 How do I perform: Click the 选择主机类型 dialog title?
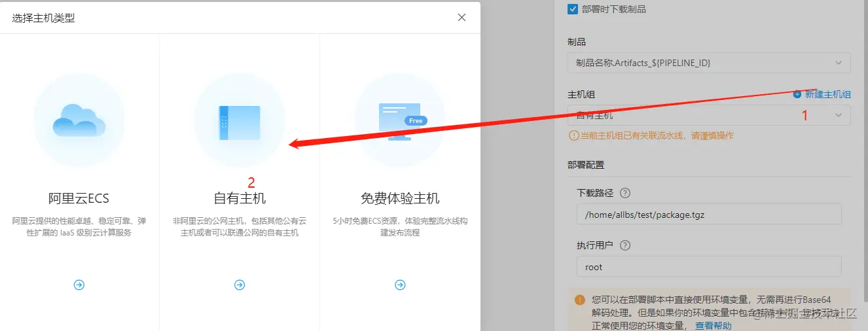43,18
